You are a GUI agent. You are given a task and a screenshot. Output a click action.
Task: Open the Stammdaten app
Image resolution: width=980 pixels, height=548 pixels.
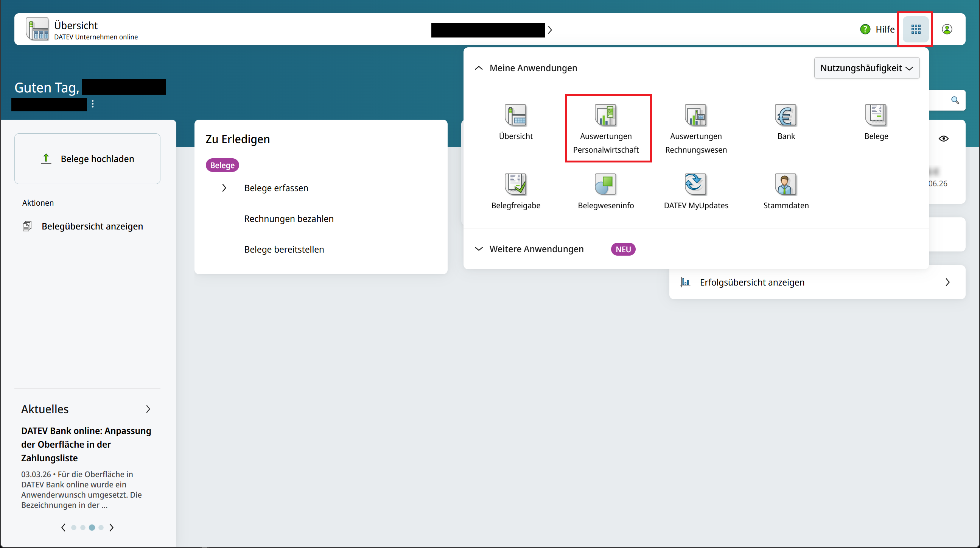click(786, 192)
